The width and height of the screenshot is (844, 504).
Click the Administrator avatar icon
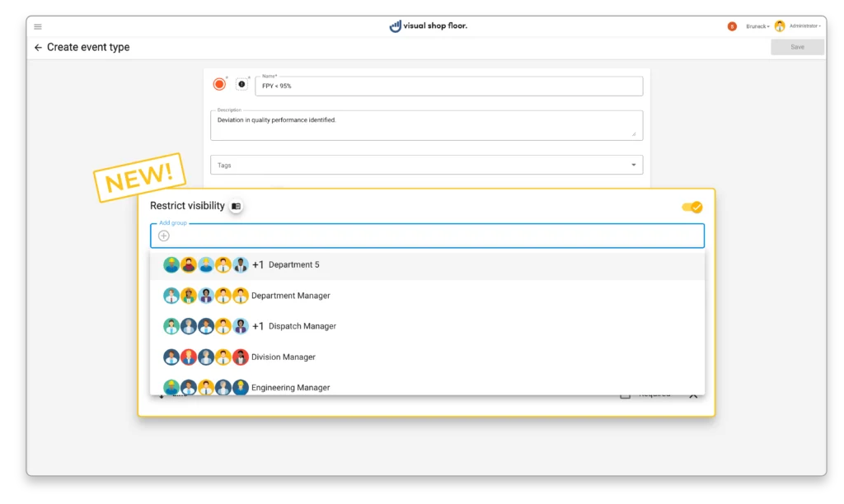click(x=780, y=26)
